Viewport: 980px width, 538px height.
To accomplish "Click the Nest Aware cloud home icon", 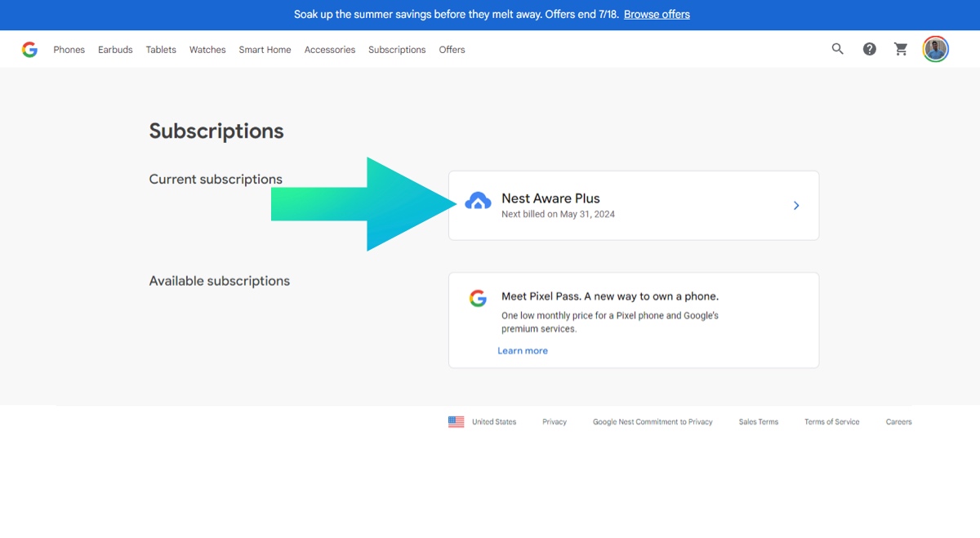I will click(x=478, y=201).
